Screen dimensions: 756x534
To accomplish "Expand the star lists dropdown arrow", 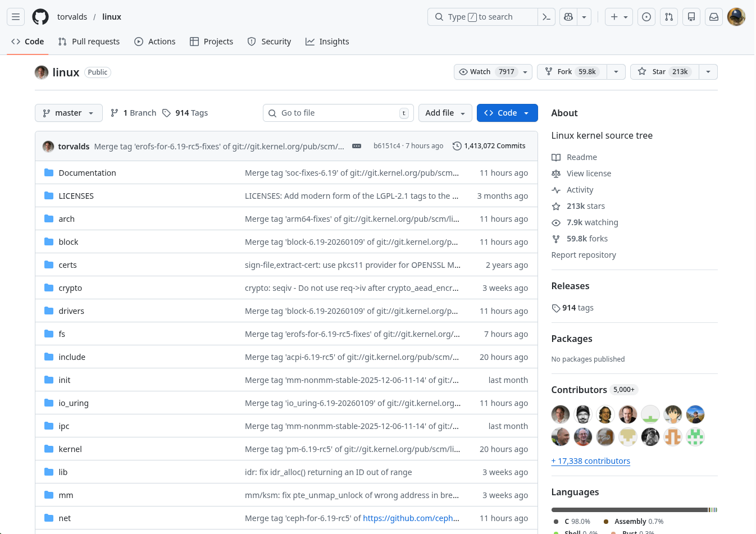I will tap(708, 72).
